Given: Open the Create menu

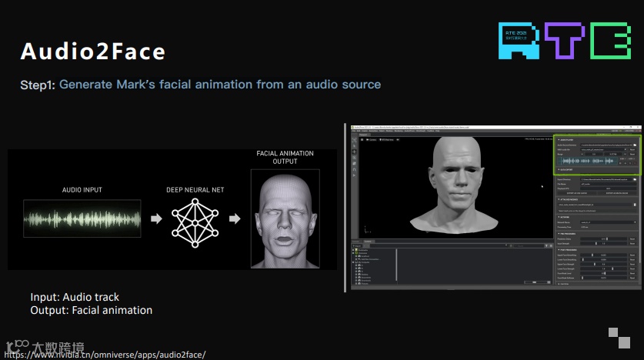Looking at the screenshot, I should [365, 131].
